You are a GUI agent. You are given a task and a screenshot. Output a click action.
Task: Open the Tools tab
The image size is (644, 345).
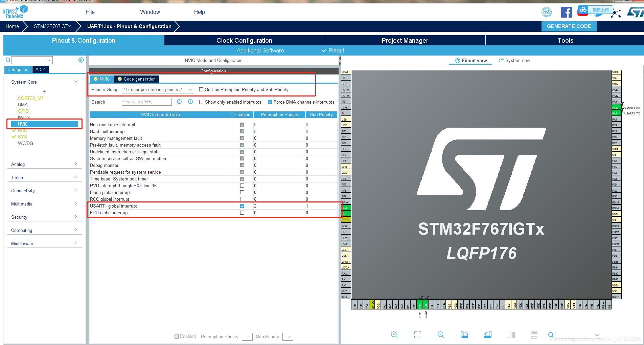point(565,40)
